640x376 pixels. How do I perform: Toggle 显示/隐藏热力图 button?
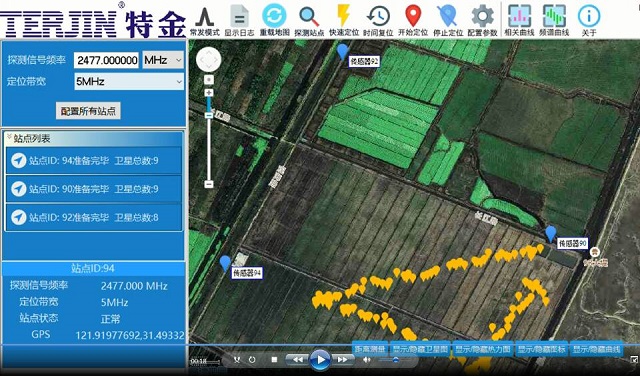click(483, 349)
